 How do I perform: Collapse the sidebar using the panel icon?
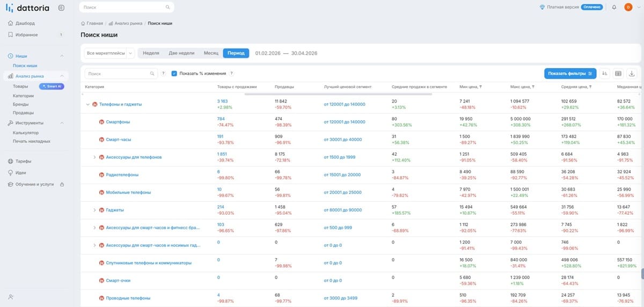pos(61,8)
